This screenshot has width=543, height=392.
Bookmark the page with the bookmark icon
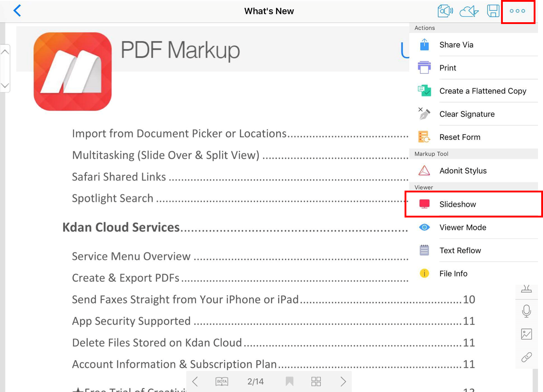(289, 381)
